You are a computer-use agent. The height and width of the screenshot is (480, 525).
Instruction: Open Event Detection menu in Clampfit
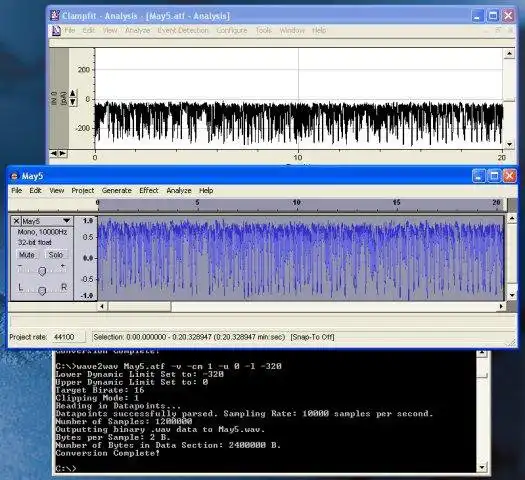pos(183,30)
